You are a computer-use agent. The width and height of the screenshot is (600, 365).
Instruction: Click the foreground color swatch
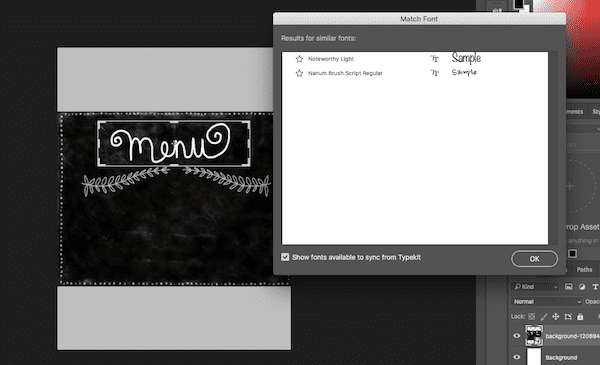pyautogui.click(x=518, y=4)
